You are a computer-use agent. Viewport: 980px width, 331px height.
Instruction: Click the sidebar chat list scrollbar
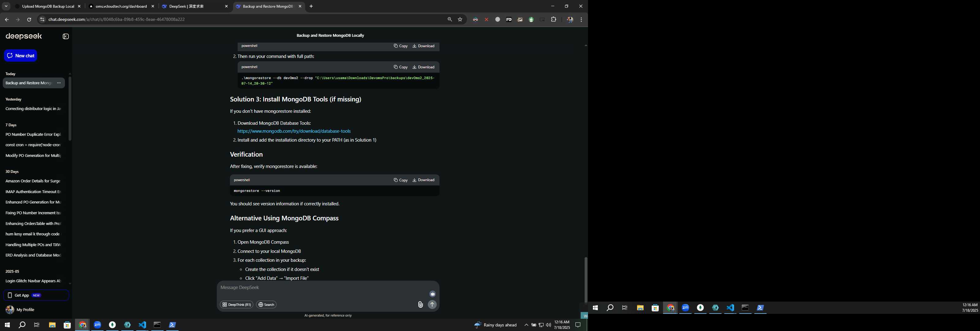pyautogui.click(x=70, y=108)
